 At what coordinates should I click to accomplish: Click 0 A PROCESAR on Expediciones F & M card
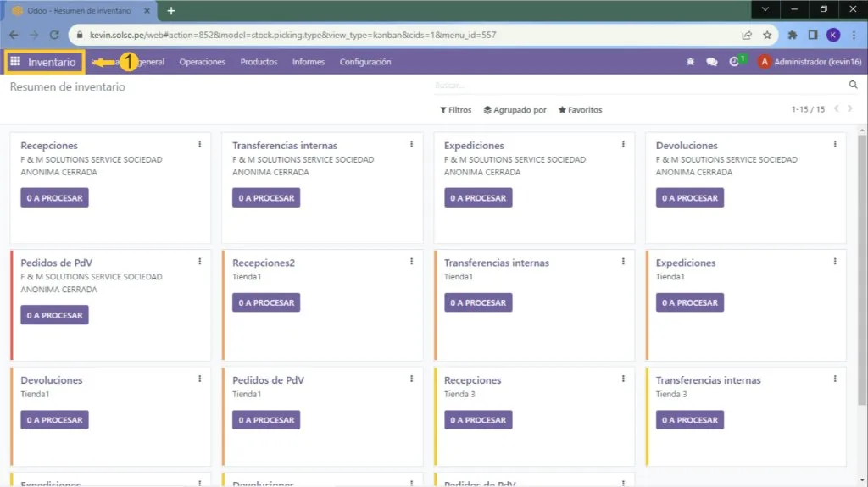(x=478, y=197)
